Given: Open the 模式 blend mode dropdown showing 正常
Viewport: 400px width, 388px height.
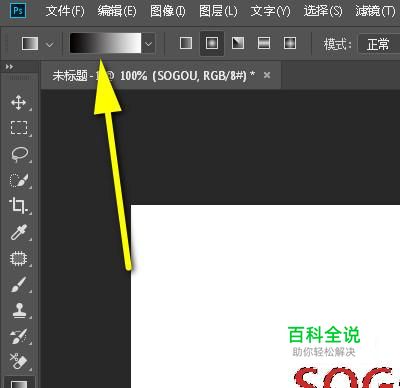Looking at the screenshot, I should tap(379, 44).
